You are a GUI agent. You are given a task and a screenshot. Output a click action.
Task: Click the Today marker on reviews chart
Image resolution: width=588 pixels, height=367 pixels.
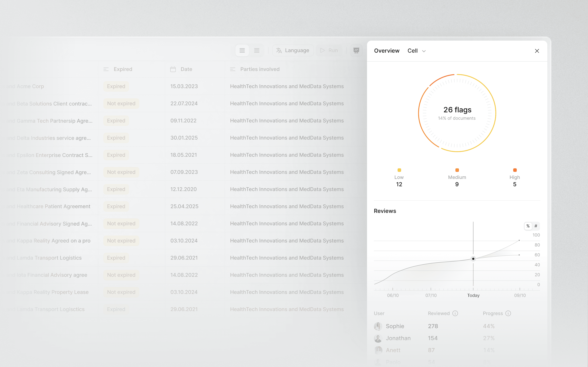coord(473,259)
